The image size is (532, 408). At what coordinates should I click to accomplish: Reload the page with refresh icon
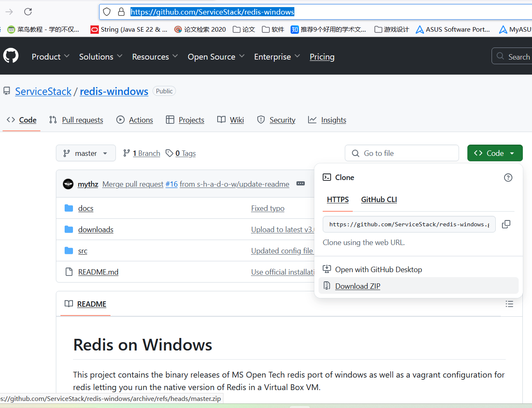pos(28,12)
